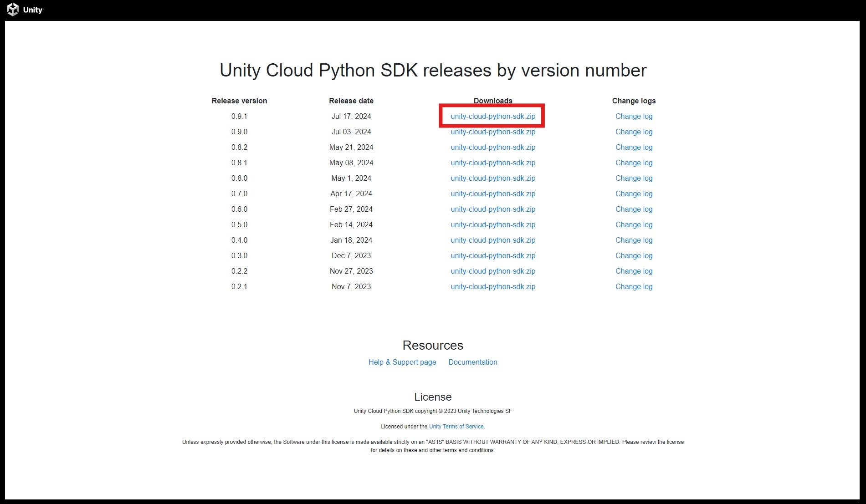Select the date May 1, 2024

[351, 178]
